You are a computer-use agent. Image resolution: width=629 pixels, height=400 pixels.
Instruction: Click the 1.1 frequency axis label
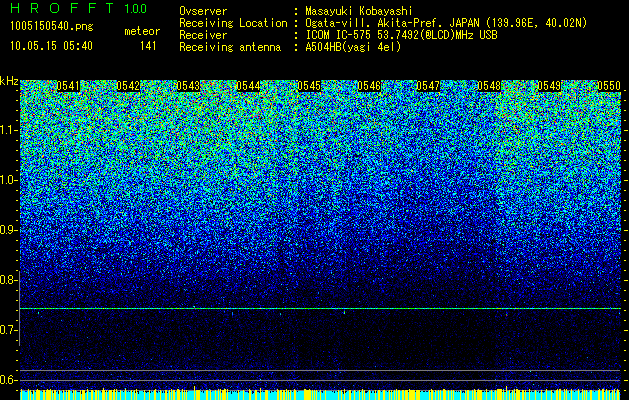[x=9, y=130]
